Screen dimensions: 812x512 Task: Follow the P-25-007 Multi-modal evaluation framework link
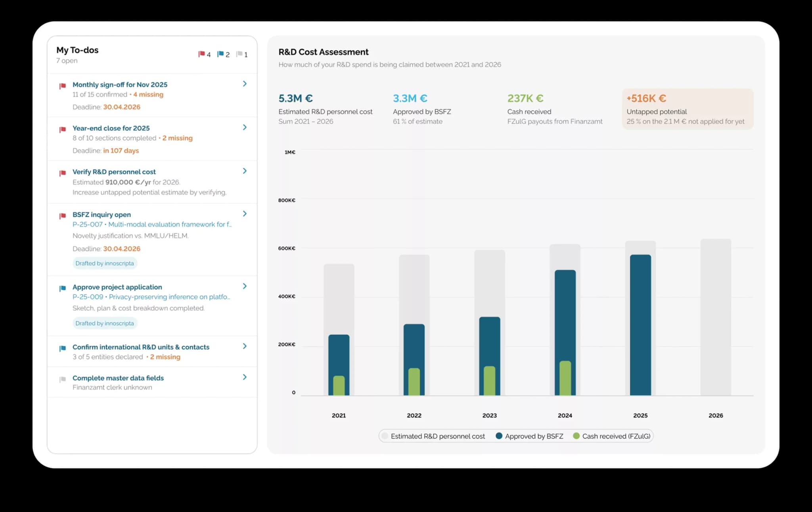[152, 224]
